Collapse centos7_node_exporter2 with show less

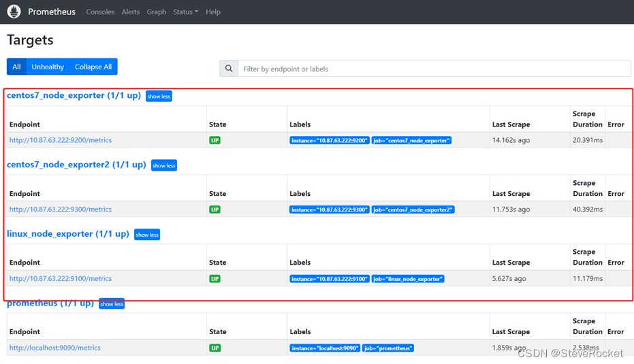(x=164, y=165)
